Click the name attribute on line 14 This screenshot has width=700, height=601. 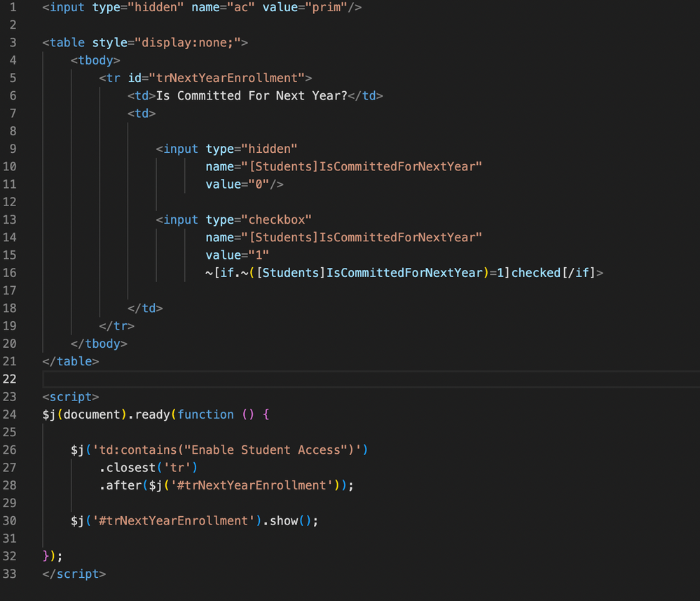tap(344, 237)
